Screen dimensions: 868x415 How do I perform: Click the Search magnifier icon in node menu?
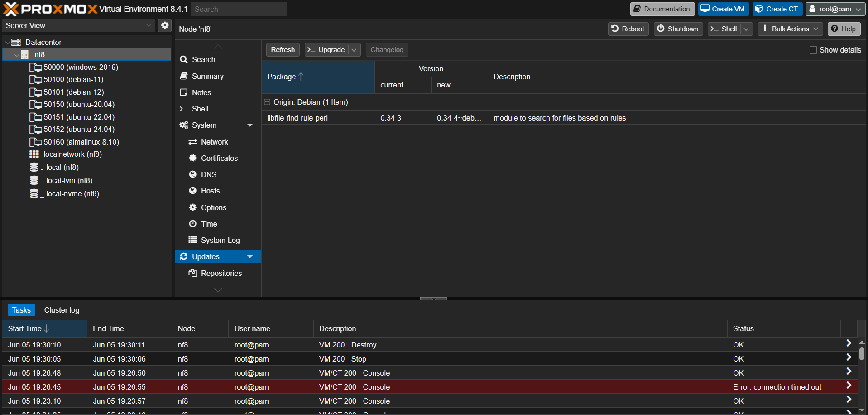[183, 59]
